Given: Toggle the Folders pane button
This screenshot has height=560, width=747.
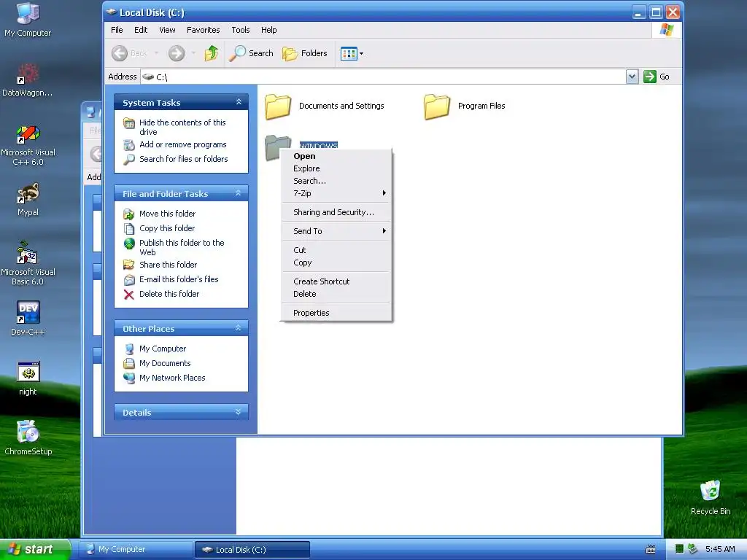Looking at the screenshot, I should tap(305, 53).
